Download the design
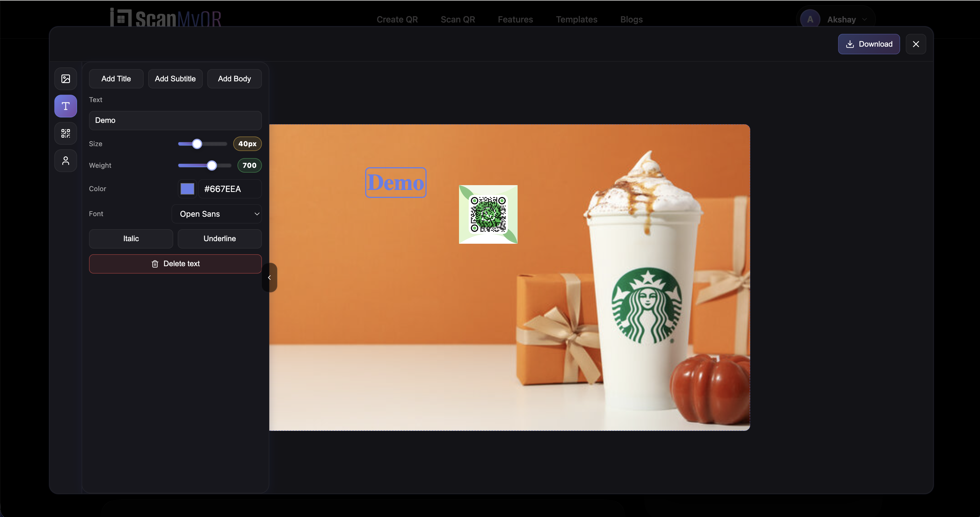The width and height of the screenshot is (980, 517). 869,44
